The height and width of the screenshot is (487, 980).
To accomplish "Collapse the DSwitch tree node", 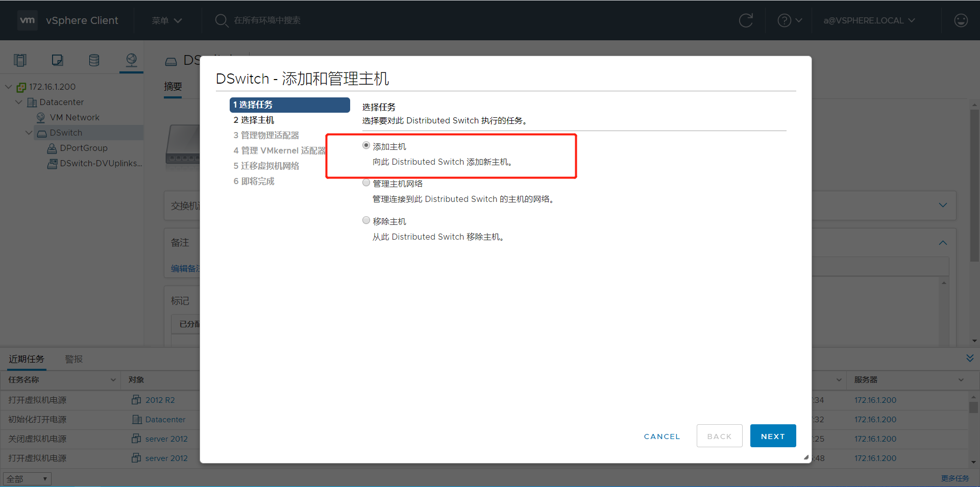I will click(x=29, y=133).
